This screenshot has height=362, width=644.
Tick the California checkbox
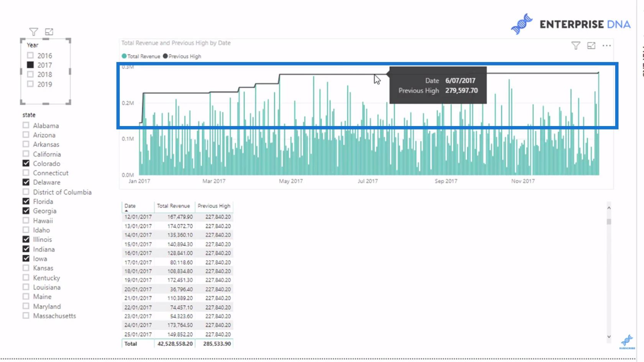tap(26, 154)
